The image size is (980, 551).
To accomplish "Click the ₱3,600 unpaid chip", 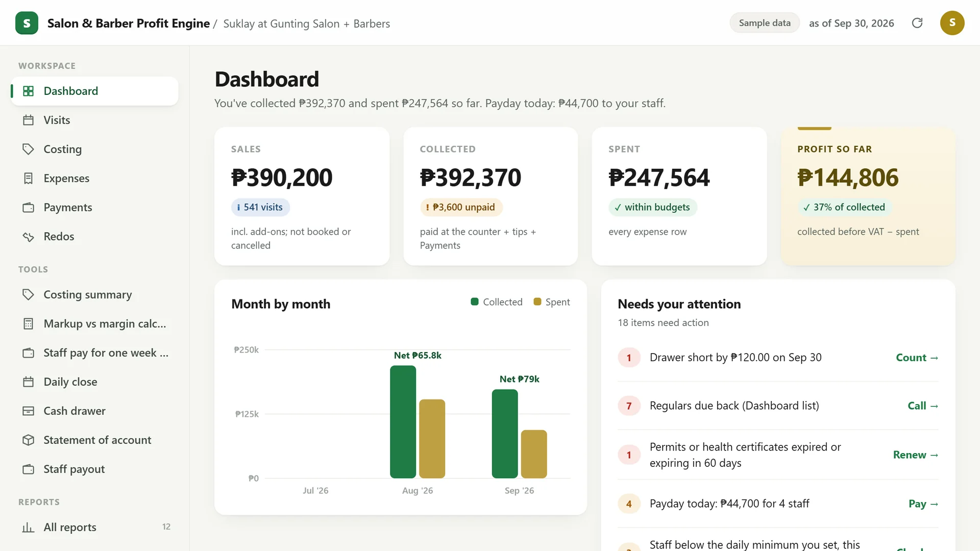I will [461, 207].
